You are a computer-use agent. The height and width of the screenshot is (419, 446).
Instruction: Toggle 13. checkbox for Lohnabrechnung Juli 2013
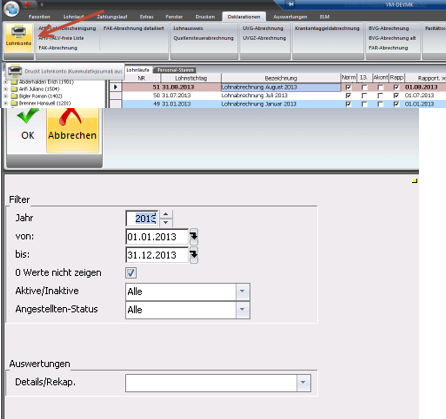tap(364, 96)
